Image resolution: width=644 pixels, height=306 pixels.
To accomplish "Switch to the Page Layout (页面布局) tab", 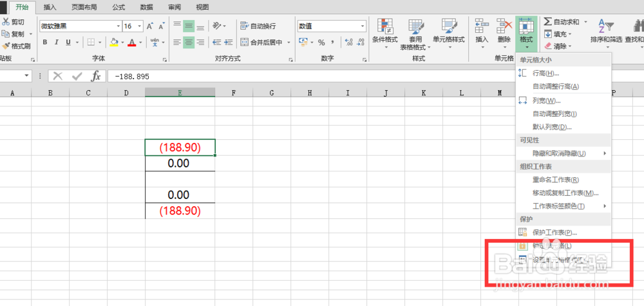I will coord(84,7).
